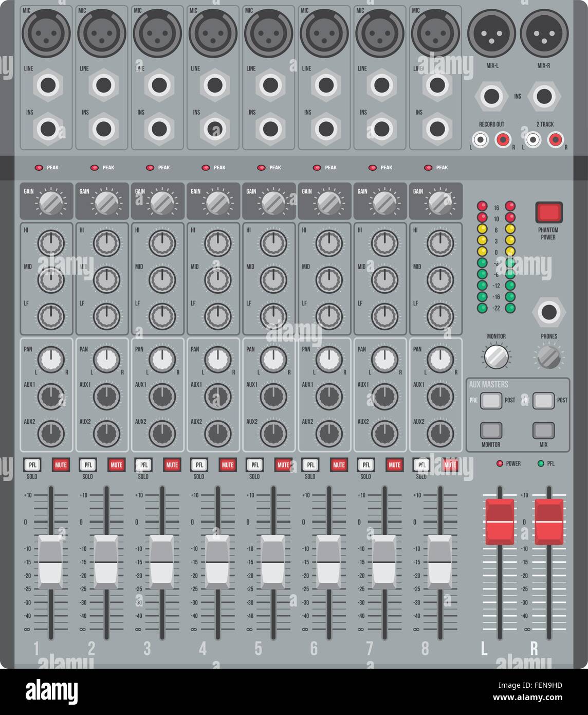Click the channel 1 AUX2 knob

pyautogui.click(x=51, y=434)
